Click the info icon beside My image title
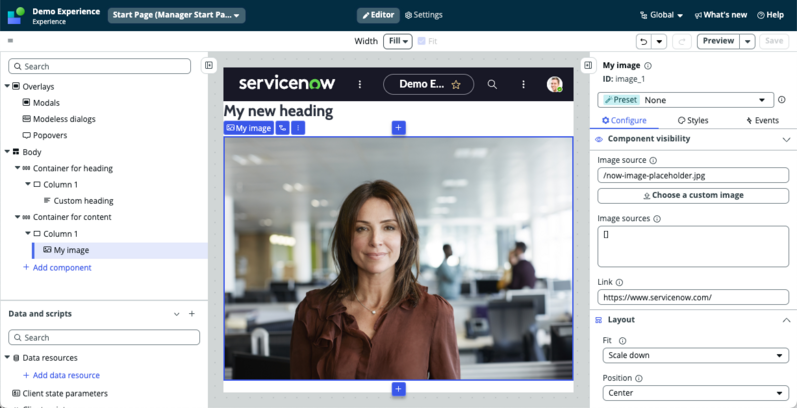The width and height of the screenshot is (797, 408). click(x=648, y=66)
